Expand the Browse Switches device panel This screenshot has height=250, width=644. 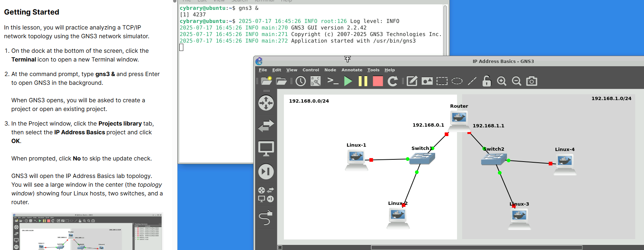pyautogui.click(x=266, y=126)
